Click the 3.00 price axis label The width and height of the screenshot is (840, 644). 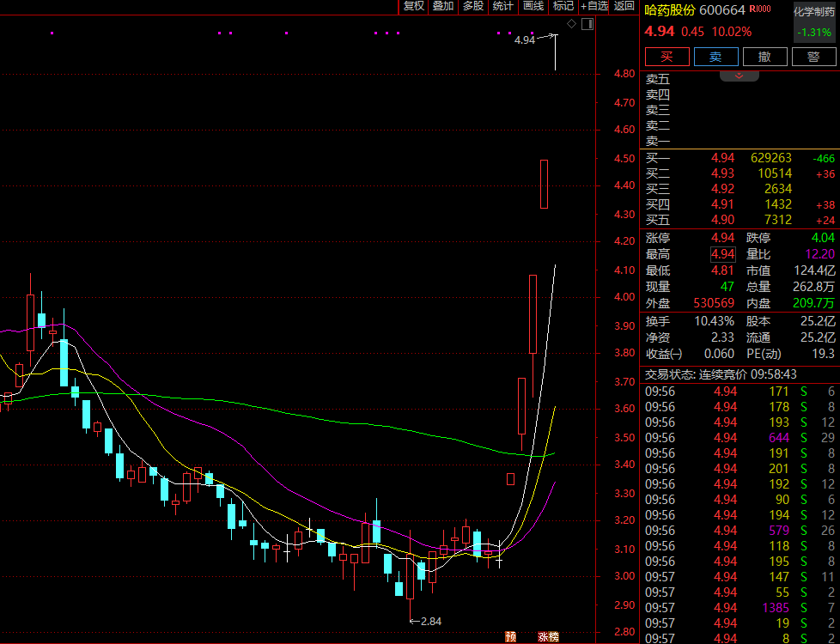coord(624,576)
